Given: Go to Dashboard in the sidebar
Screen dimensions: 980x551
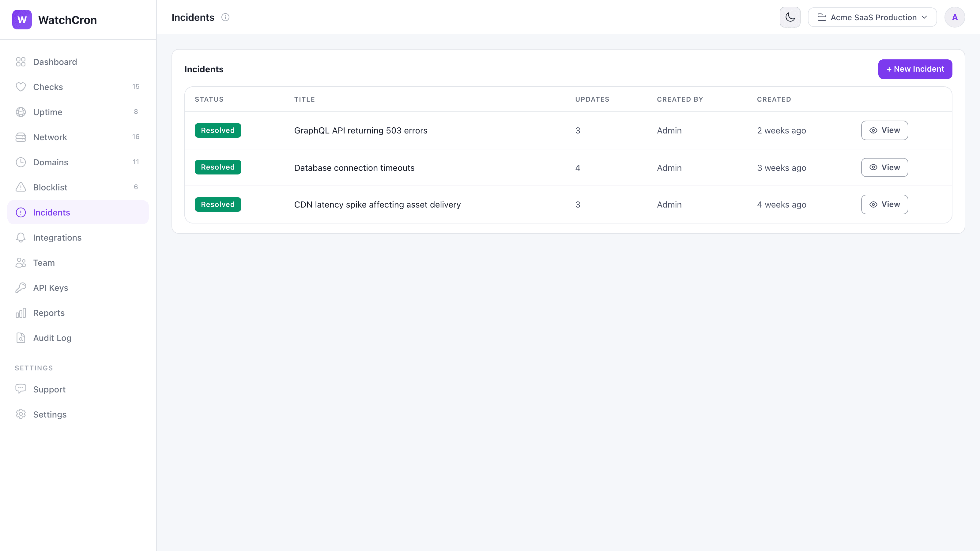Looking at the screenshot, I should point(78,62).
